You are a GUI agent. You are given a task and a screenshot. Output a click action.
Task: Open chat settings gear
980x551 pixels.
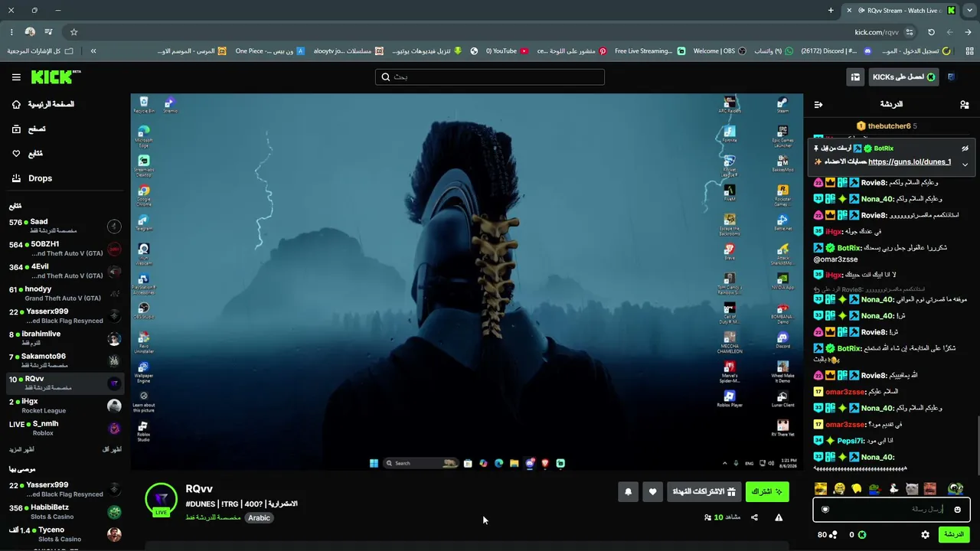(925, 535)
